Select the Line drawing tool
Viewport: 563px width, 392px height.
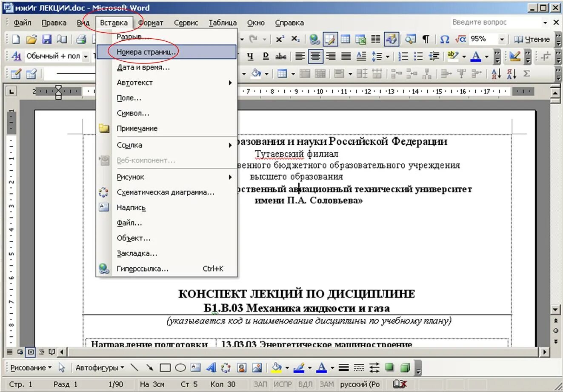134,368
